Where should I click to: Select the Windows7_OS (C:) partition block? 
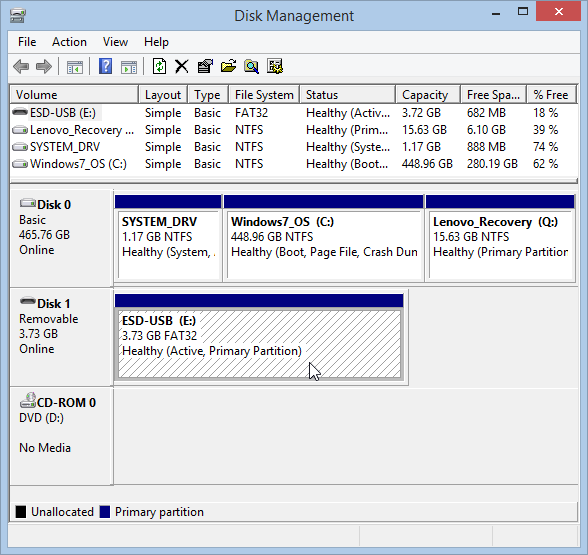(324, 238)
